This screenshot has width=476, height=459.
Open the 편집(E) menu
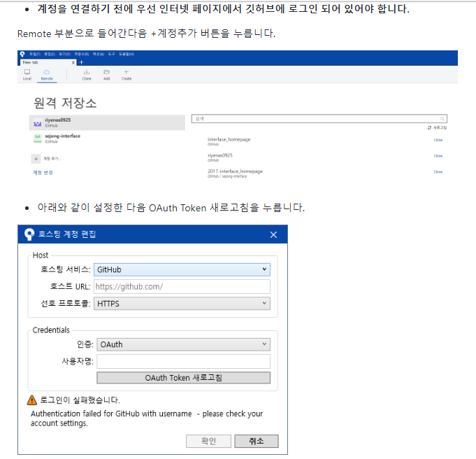[50, 54]
